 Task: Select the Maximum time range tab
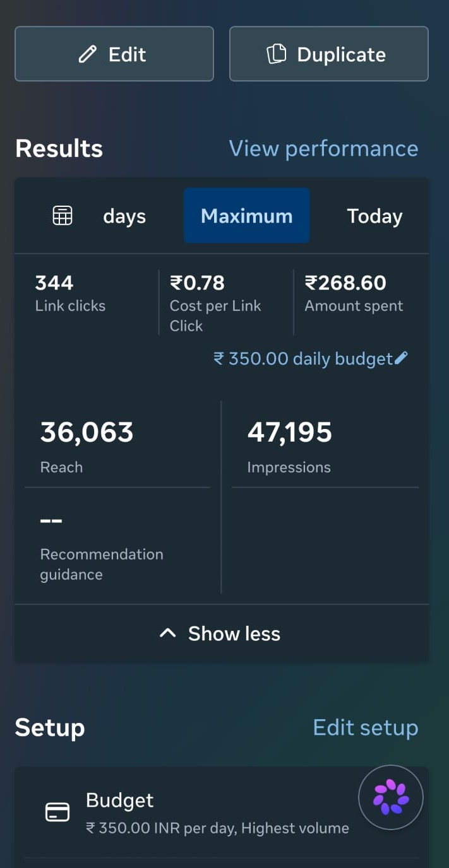coord(247,216)
